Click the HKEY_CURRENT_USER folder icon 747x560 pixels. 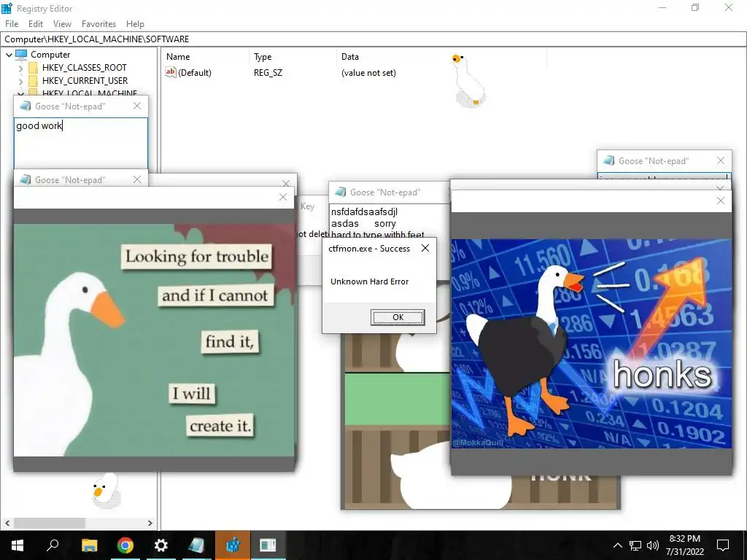(33, 80)
